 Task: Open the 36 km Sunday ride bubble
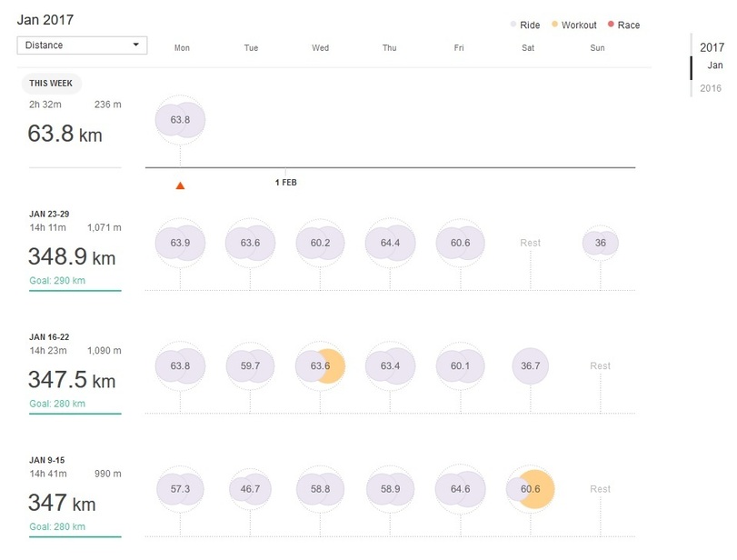[600, 243]
